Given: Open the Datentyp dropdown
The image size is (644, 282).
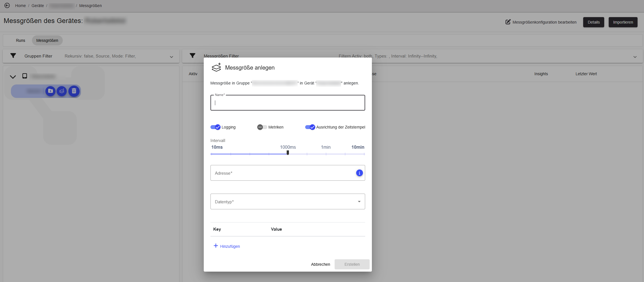Looking at the screenshot, I should click(x=288, y=201).
